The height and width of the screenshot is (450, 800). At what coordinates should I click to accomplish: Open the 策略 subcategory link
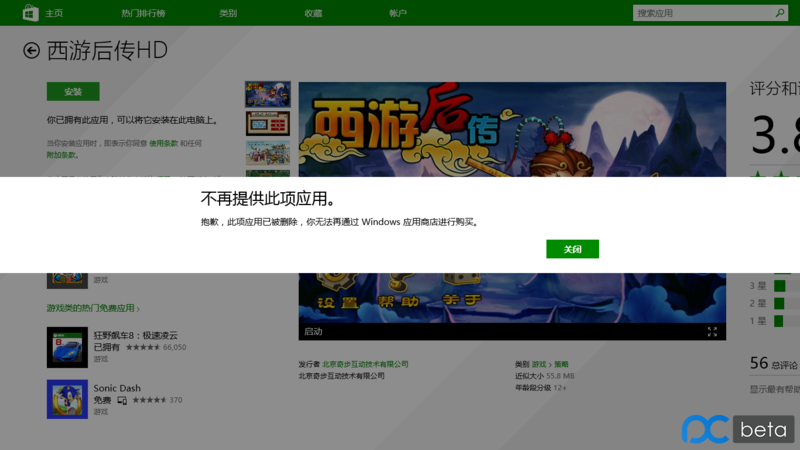coord(561,364)
